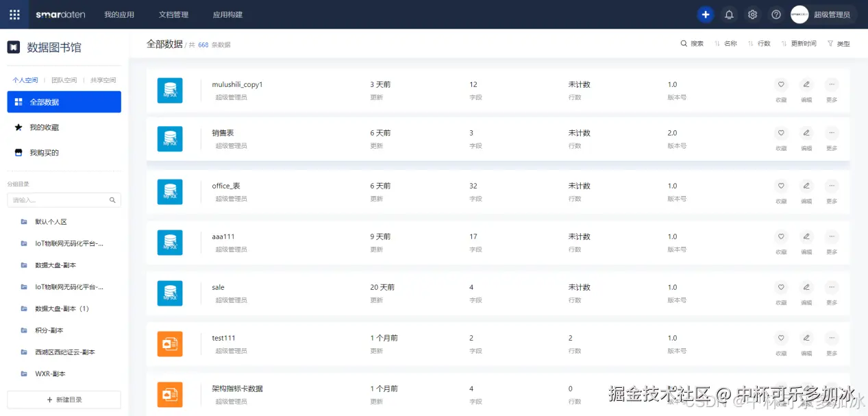Sort the list by 更新时间
This screenshot has height=416, width=868.
pos(798,43)
